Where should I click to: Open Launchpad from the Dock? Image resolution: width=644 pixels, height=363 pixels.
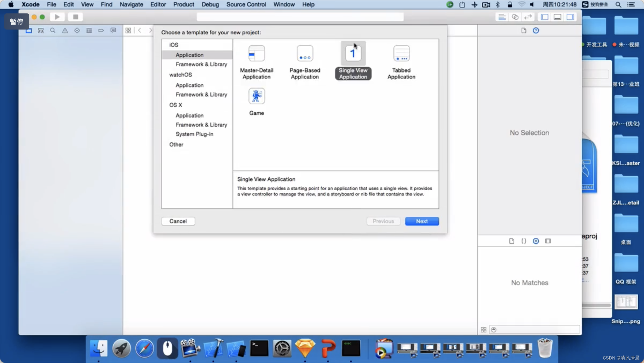point(122,348)
